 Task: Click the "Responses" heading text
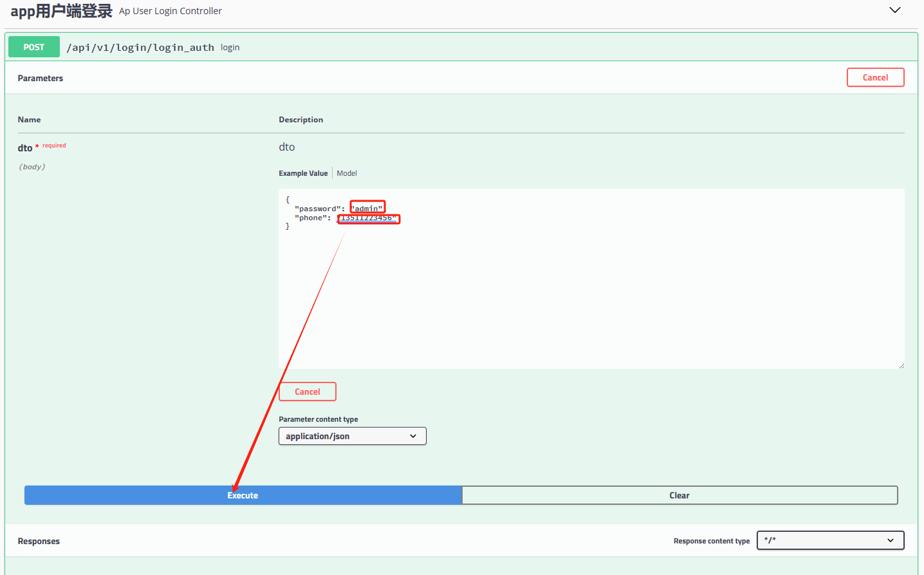coord(39,541)
